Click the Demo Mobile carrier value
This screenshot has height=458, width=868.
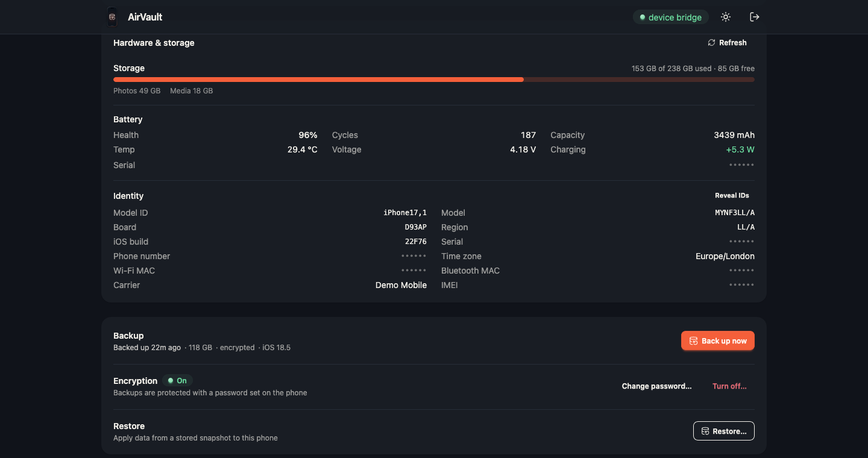[401, 285]
